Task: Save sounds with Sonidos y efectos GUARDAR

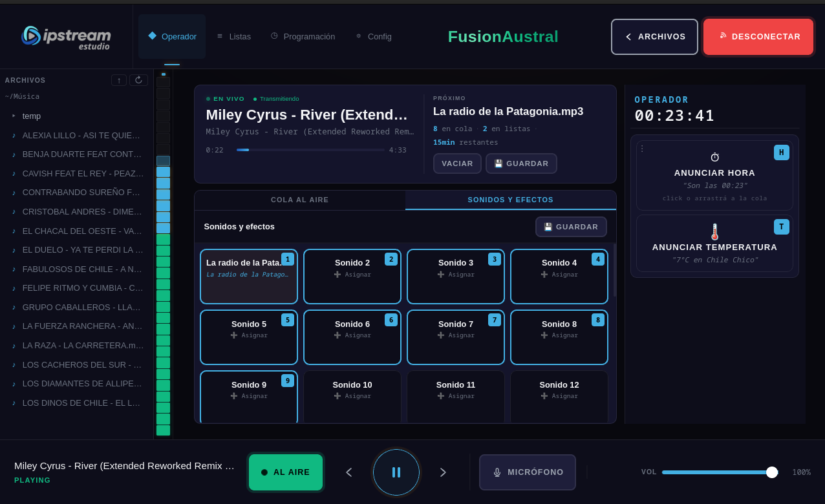Action: [571, 227]
